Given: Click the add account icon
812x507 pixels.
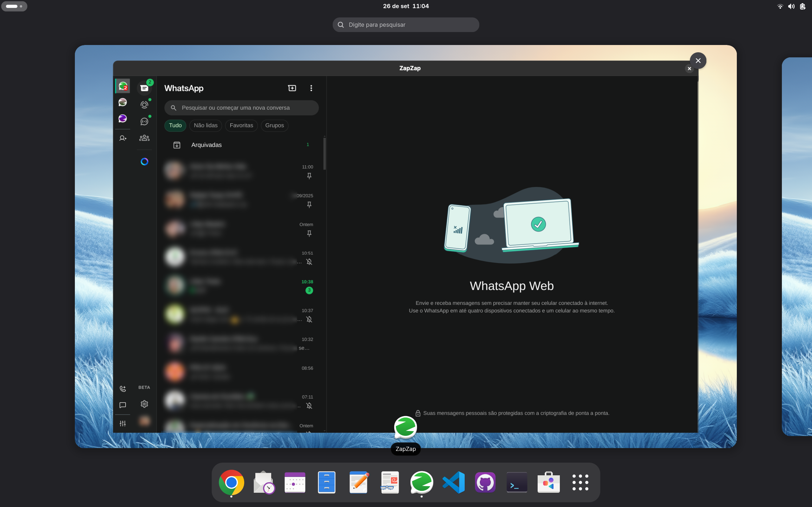Looking at the screenshot, I should point(123,138).
